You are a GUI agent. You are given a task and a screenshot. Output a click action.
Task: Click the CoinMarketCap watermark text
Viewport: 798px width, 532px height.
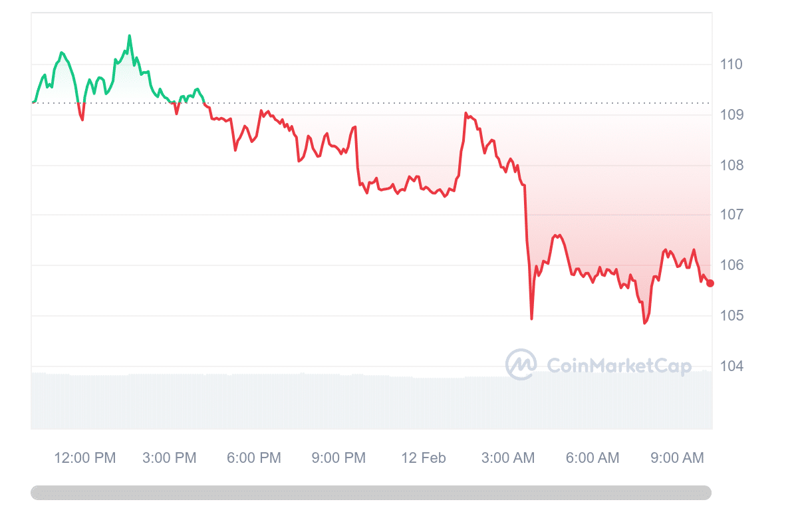618,365
